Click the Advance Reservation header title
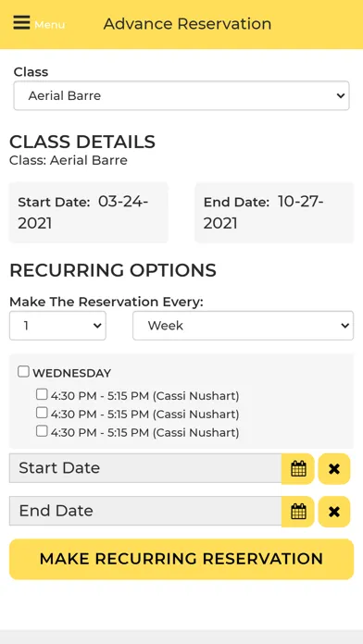The image size is (363, 644). pos(187,24)
